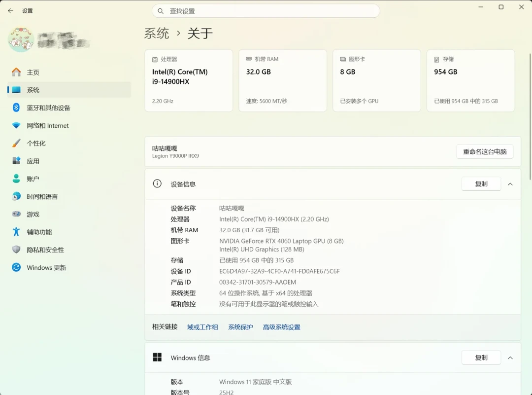Click 系统 in the breadcrumb

(157, 33)
